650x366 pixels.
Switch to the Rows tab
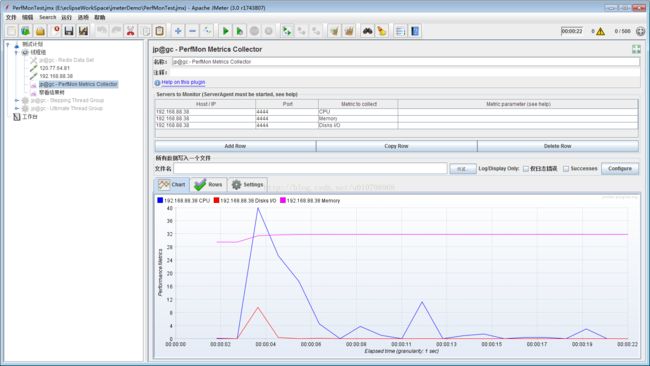209,184
